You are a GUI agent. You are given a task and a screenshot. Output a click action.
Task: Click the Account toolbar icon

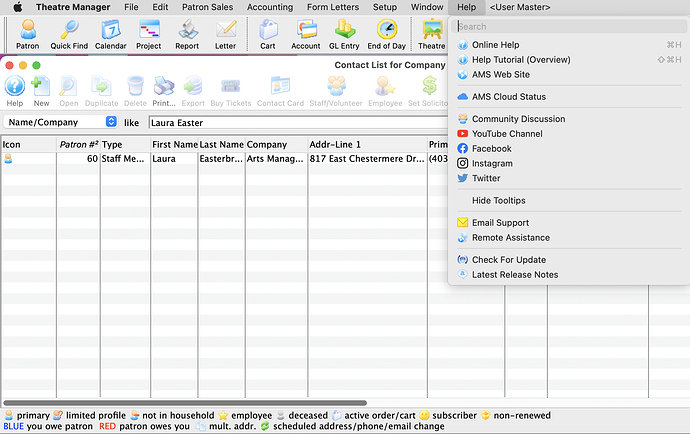(306, 34)
